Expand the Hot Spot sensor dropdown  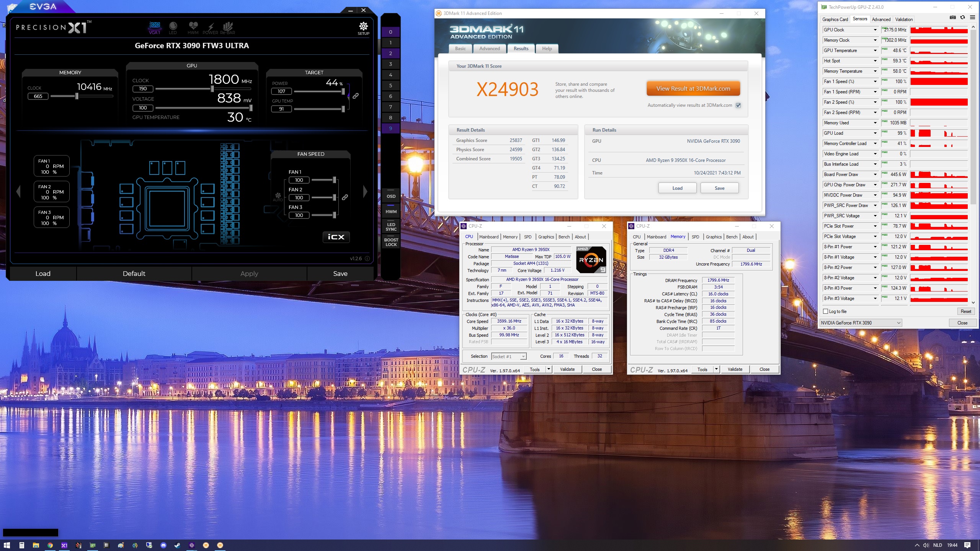875,61
